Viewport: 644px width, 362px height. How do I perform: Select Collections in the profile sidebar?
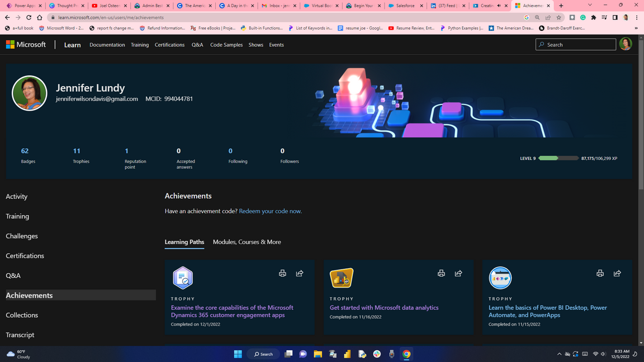click(x=22, y=315)
